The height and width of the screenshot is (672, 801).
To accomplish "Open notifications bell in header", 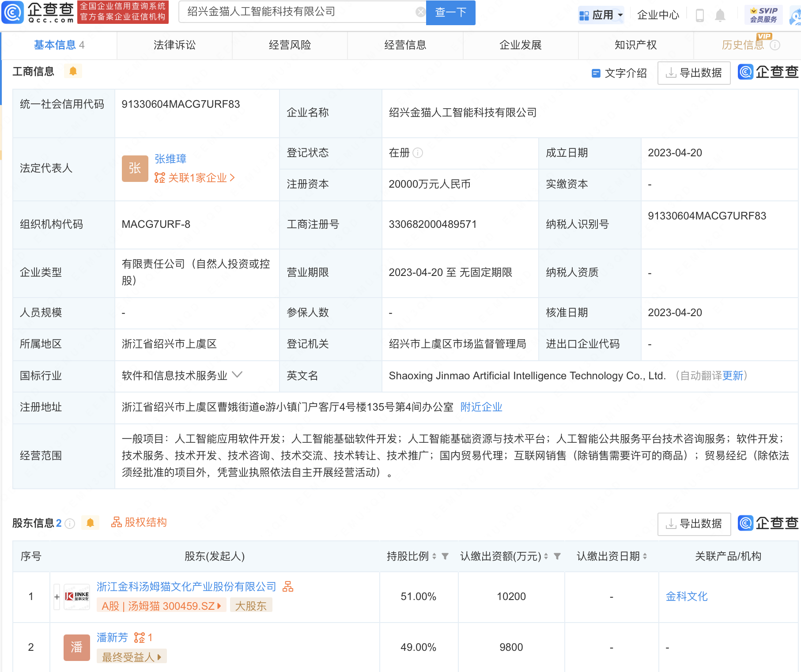I will click(x=720, y=15).
